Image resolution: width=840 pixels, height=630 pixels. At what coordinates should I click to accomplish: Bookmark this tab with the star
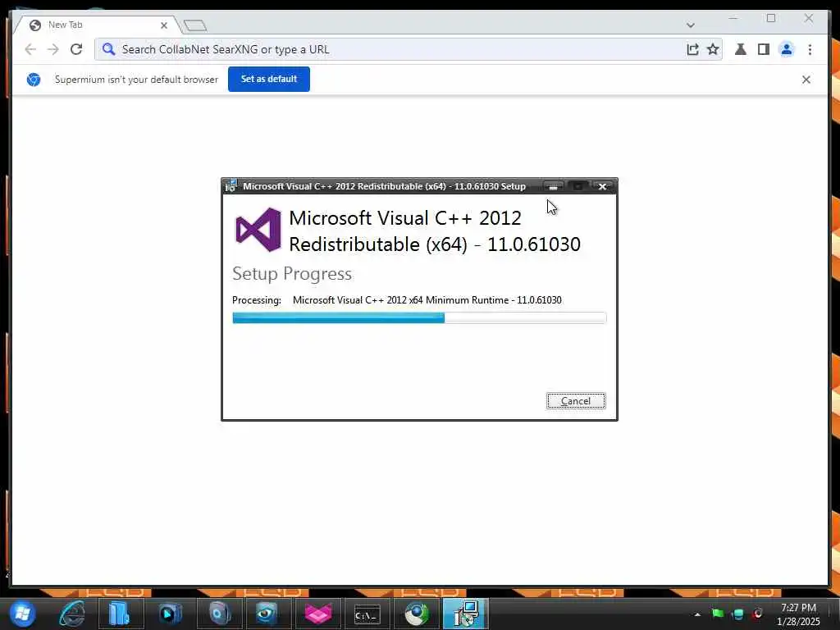pyautogui.click(x=713, y=49)
